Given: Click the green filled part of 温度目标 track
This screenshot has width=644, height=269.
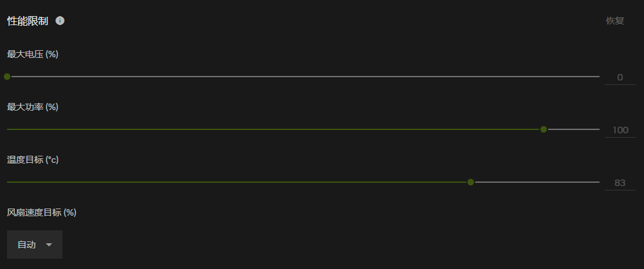Looking at the screenshot, I should coord(239,182).
